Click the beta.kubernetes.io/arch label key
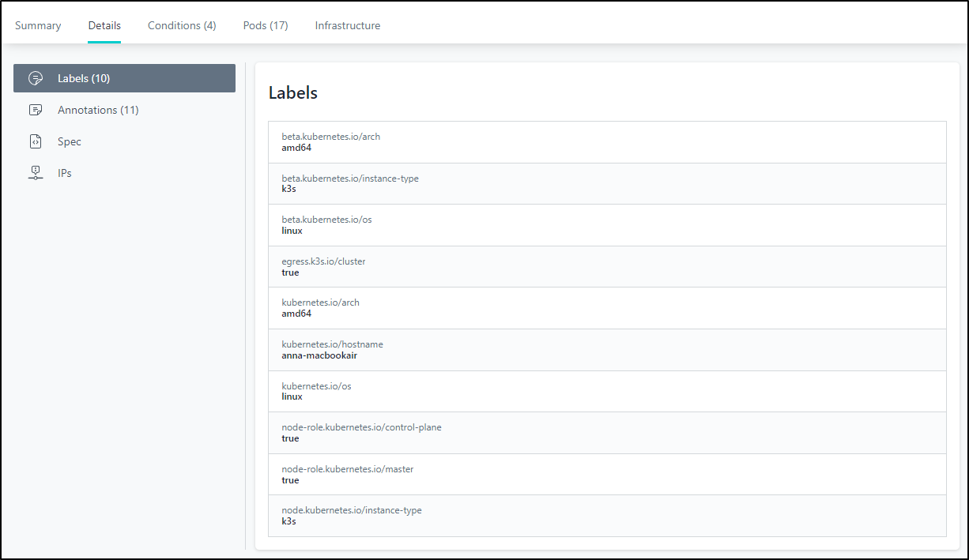This screenshot has height=560, width=969. (x=331, y=137)
